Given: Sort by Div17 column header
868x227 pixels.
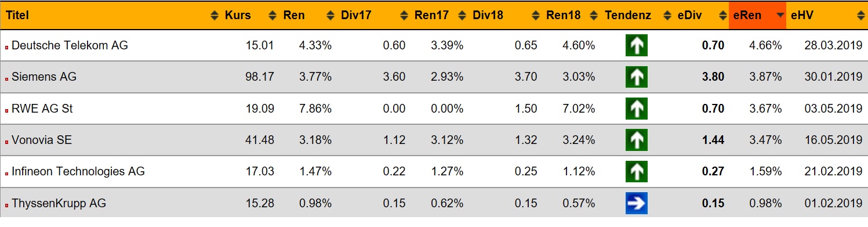Looking at the screenshot, I should pyautogui.click(x=356, y=16).
